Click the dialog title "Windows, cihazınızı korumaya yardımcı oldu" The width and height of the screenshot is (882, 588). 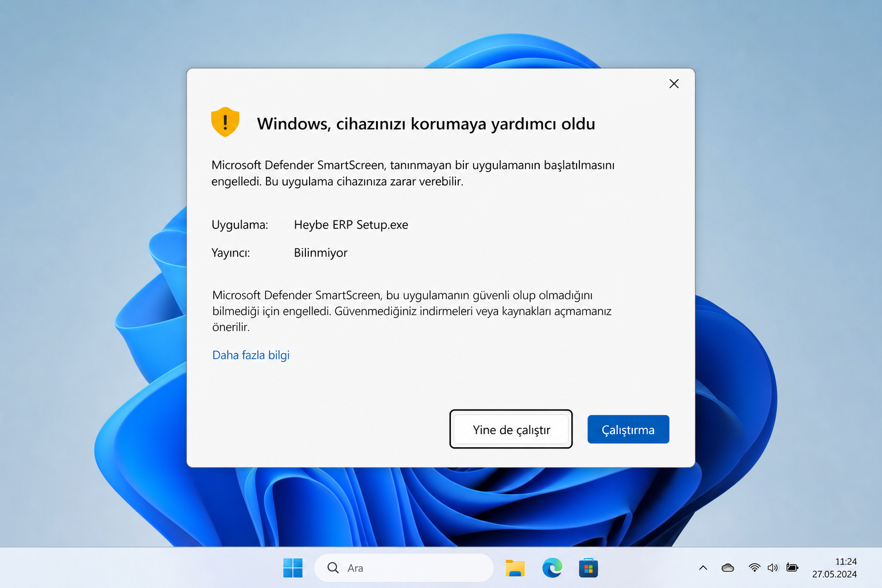pos(426,124)
